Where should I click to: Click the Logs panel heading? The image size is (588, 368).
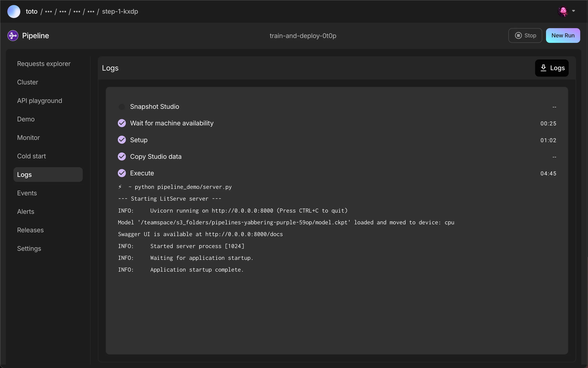click(x=110, y=68)
